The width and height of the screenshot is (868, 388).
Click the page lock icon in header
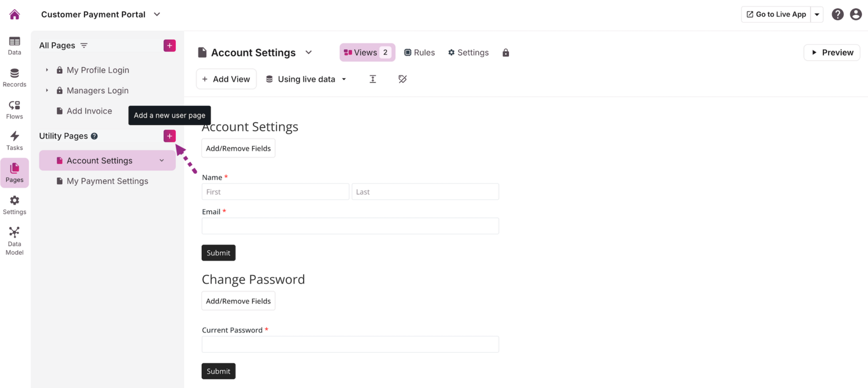point(506,53)
